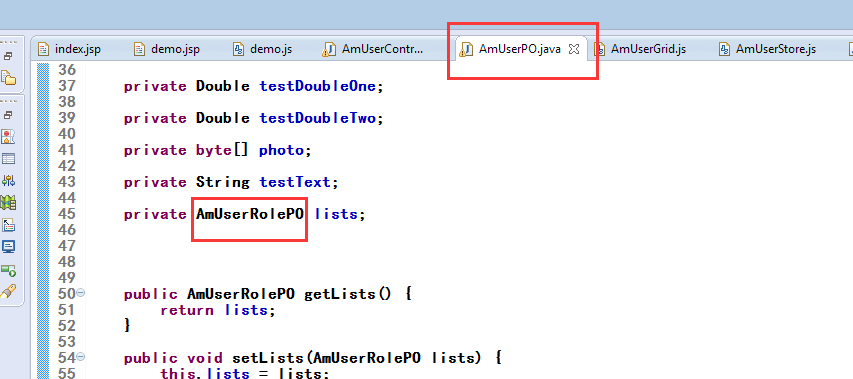Switch to the index.jsp editor tab
Viewport: 853px width, 379px height.
(69, 49)
